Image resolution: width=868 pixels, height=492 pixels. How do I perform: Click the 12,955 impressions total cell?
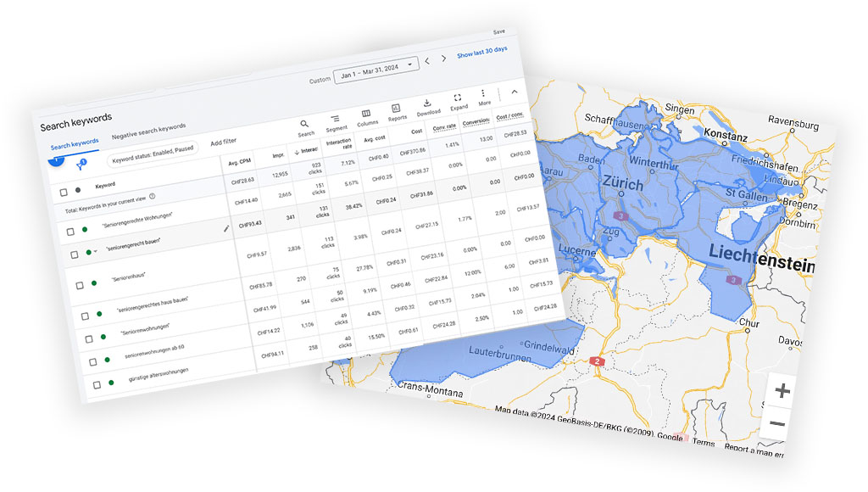(x=280, y=175)
